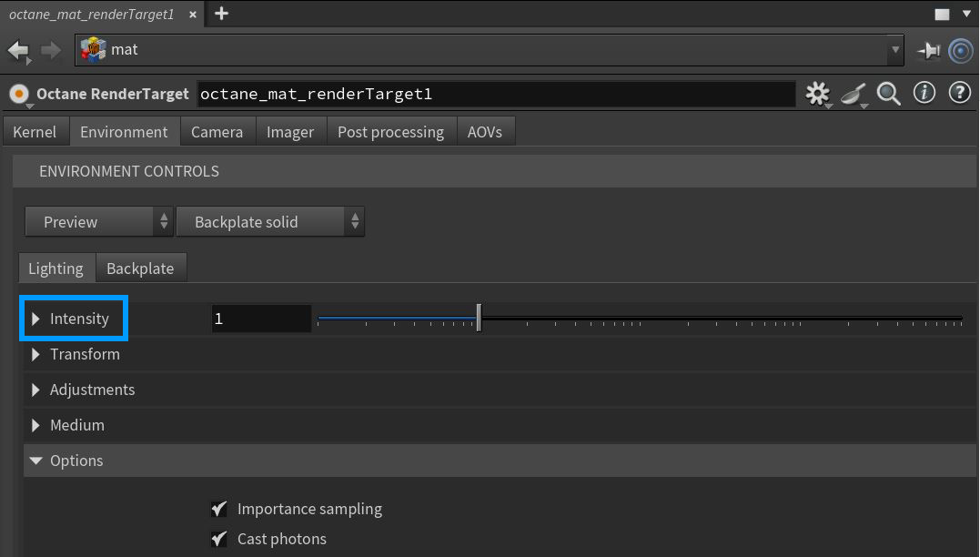The image size is (980, 557).
Task: Switch to the Camera tab
Action: tap(217, 132)
